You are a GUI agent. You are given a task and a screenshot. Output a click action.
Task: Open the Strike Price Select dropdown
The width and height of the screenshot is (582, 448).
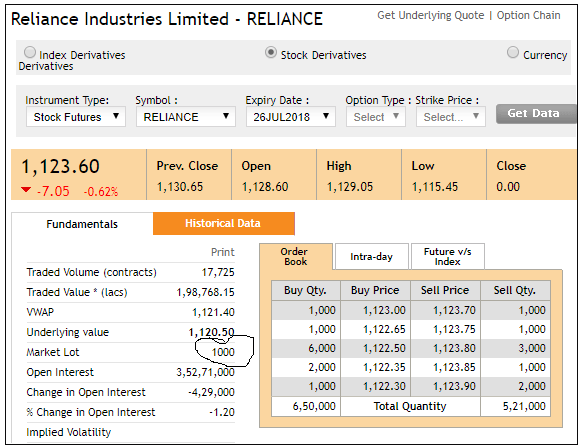(x=451, y=117)
